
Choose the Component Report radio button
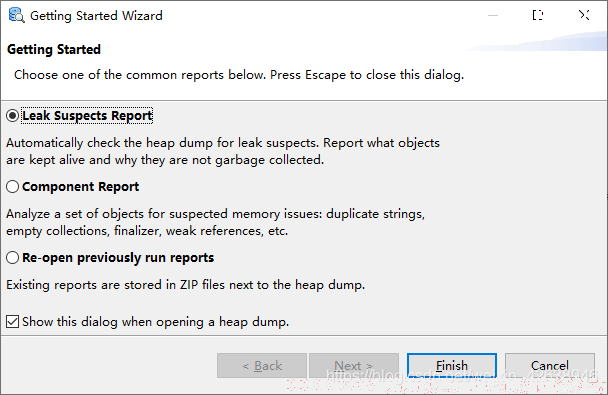(12, 186)
